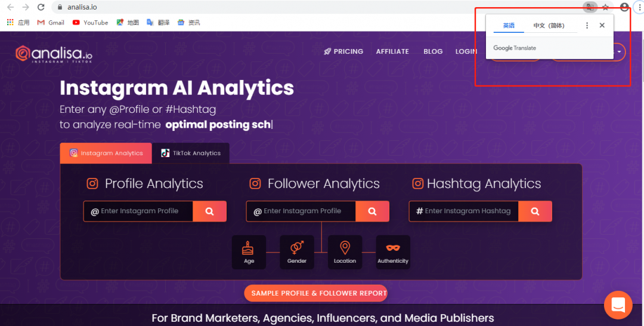
Task: Click the Google Translate icon in address bar
Action: (590, 7)
